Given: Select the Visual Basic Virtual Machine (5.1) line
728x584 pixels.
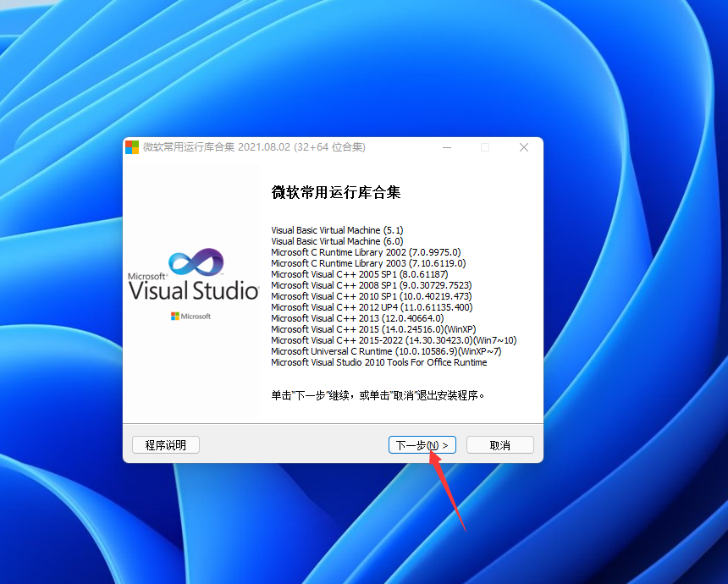Looking at the screenshot, I should pyautogui.click(x=337, y=230).
